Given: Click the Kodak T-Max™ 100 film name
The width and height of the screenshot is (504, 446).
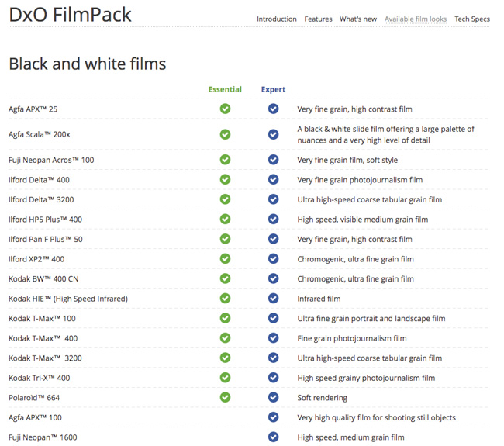Looking at the screenshot, I should [x=42, y=319].
